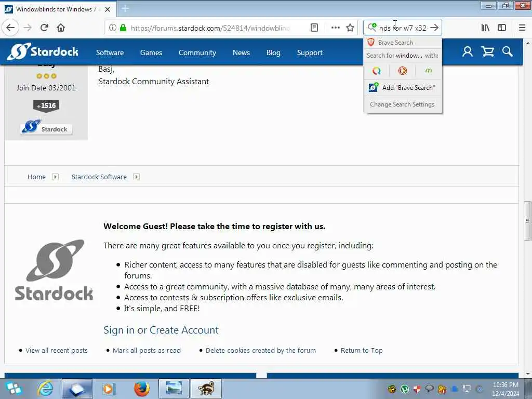
Task: Open Internet Explorer from the taskbar
Action: pyautogui.click(x=45, y=389)
